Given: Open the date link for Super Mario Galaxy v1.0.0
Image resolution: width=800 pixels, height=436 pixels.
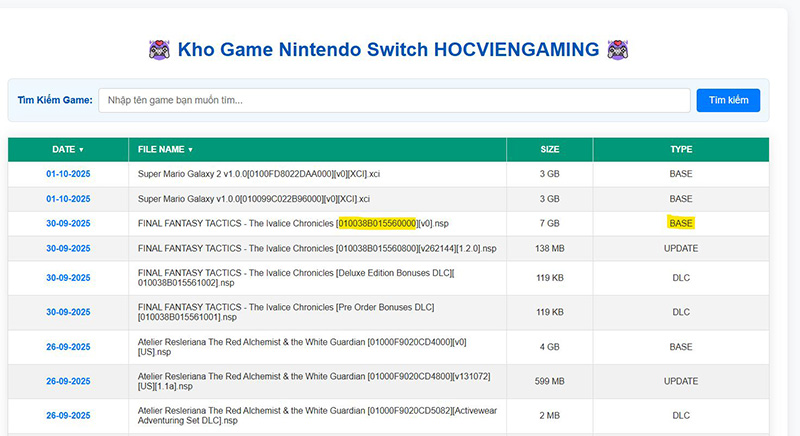Looking at the screenshot, I should 68,199.
